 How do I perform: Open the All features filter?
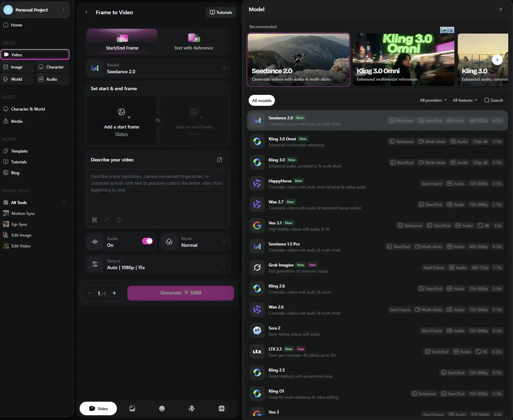point(465,100)
